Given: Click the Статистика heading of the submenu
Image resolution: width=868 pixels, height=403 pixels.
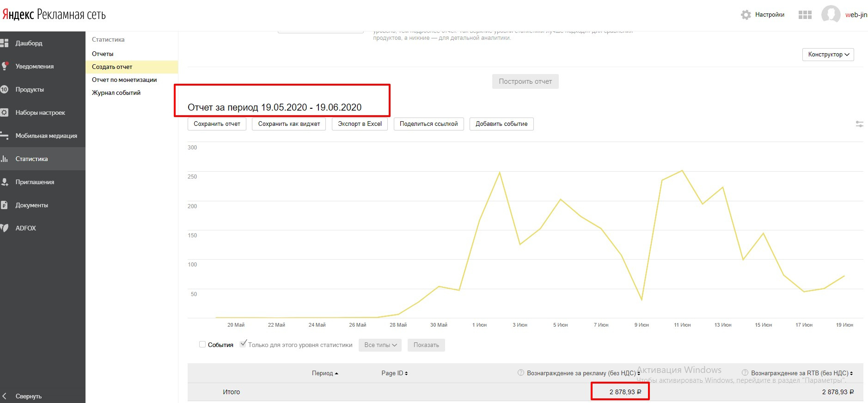Looking at the screenshot, I should pos(108,40).
